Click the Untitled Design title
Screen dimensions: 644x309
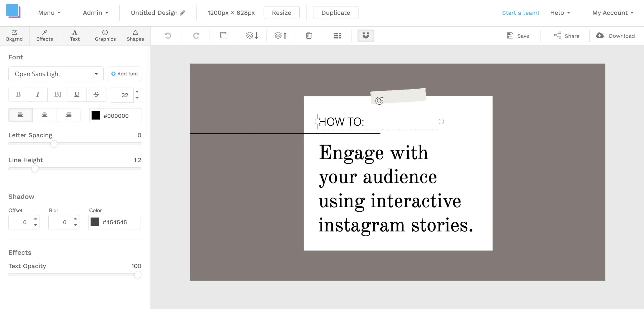click(x=154, y=13)
